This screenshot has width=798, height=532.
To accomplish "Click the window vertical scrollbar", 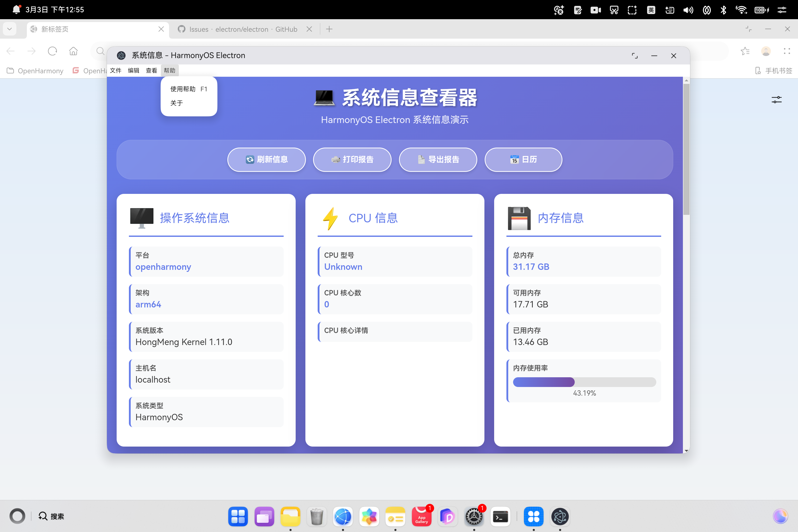I will 686,149.
